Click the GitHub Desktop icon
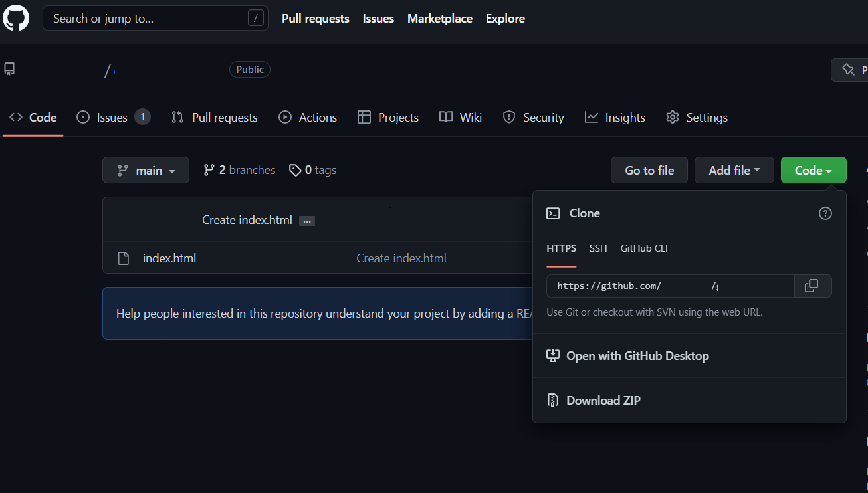This screenshot has width=868, height=493. pos(553,356)
